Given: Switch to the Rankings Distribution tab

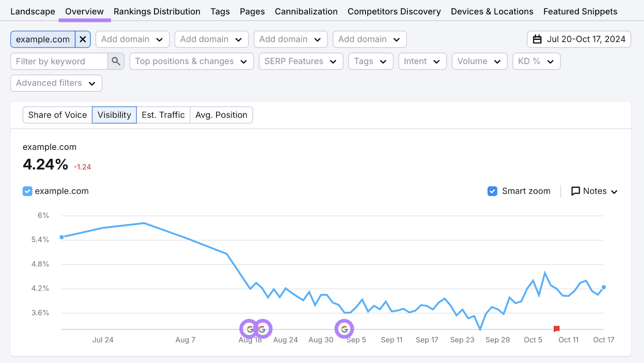Looking at the screenshot, I should (157, 11).
